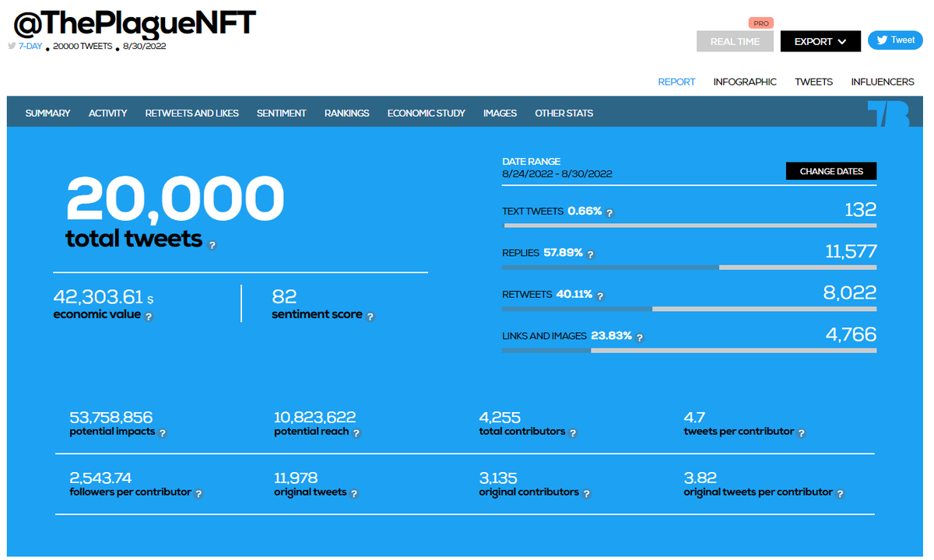934x560 pixels.
Task: Click the 11,577 replies count
Action: click(851, 251)
